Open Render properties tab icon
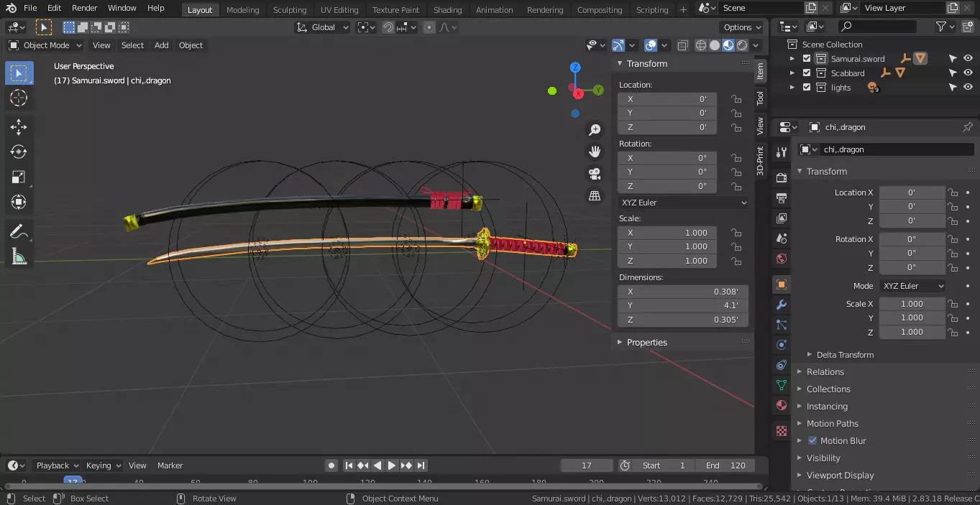The image size is (980, 505). pos(782,177)
